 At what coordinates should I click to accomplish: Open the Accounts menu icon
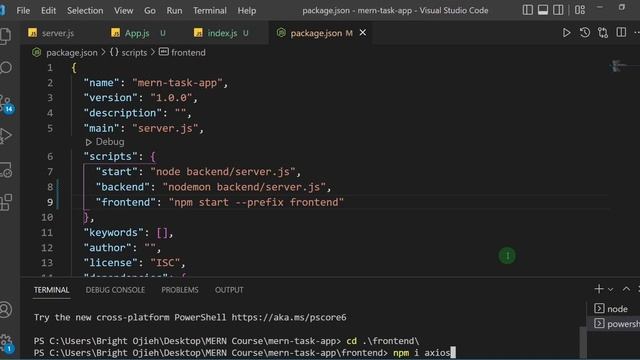(x=6, y=310)
